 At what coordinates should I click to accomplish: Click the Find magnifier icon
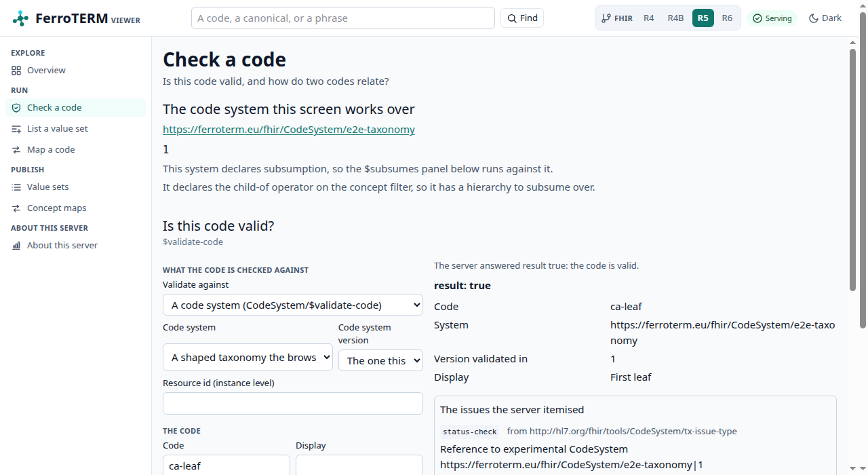pyautogui.click(x=512, y=18)
